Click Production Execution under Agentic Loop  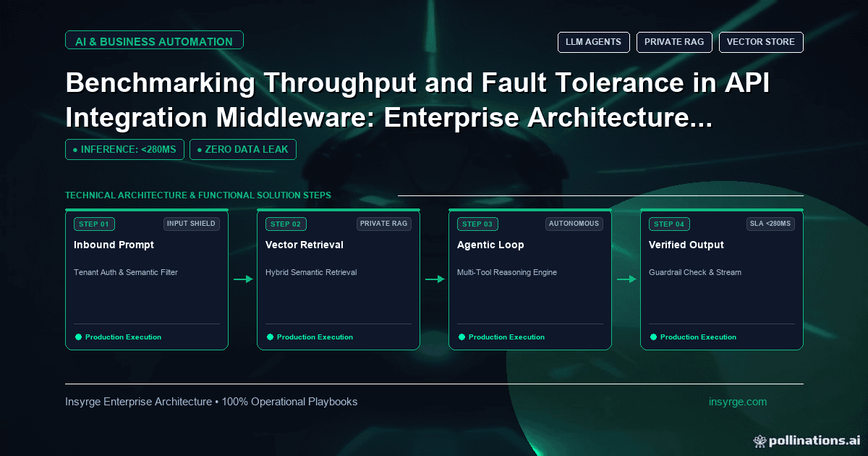click(506, 337)
